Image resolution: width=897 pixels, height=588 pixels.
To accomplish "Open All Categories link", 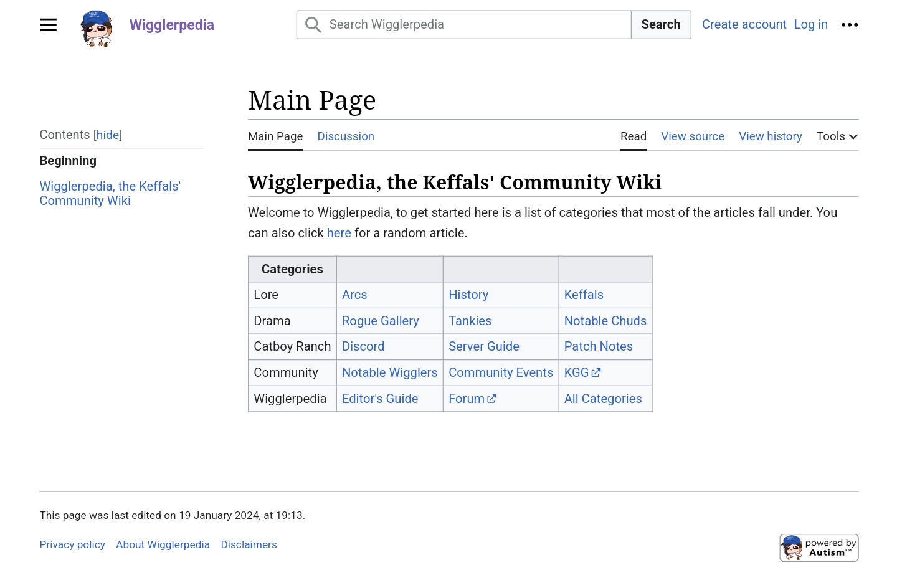I will (603, 399).
